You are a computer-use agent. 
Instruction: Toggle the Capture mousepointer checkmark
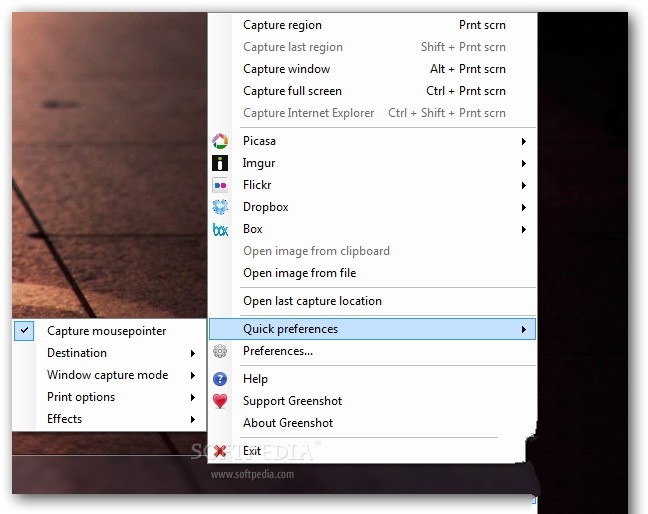click(x=24, y=331)
